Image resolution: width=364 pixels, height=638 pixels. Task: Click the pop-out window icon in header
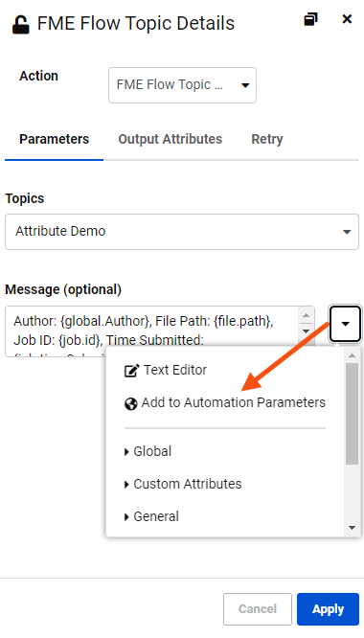[x=310, y=19]
